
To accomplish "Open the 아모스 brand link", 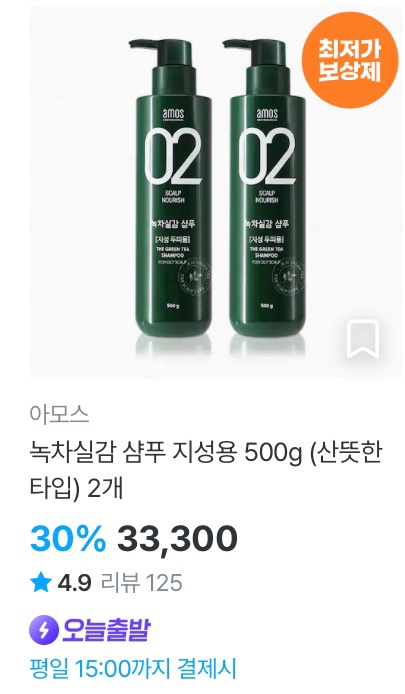I will pos(60,413).
